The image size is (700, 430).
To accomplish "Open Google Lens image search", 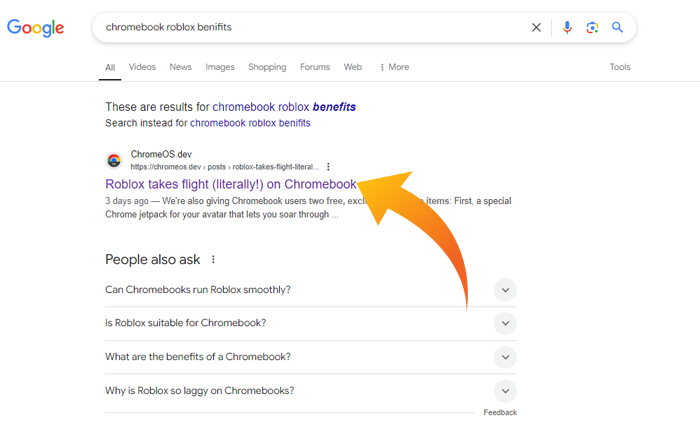I will coord(592,27).
